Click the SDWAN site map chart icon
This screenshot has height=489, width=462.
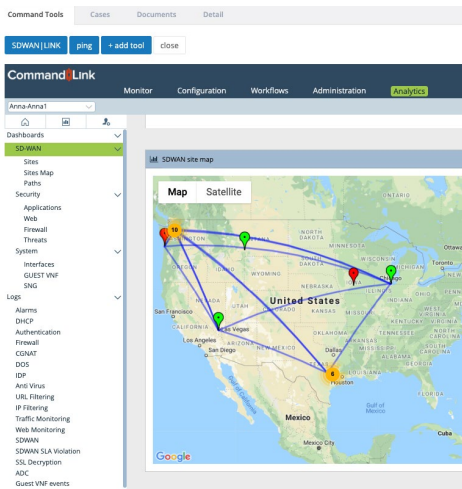(153, 159)
